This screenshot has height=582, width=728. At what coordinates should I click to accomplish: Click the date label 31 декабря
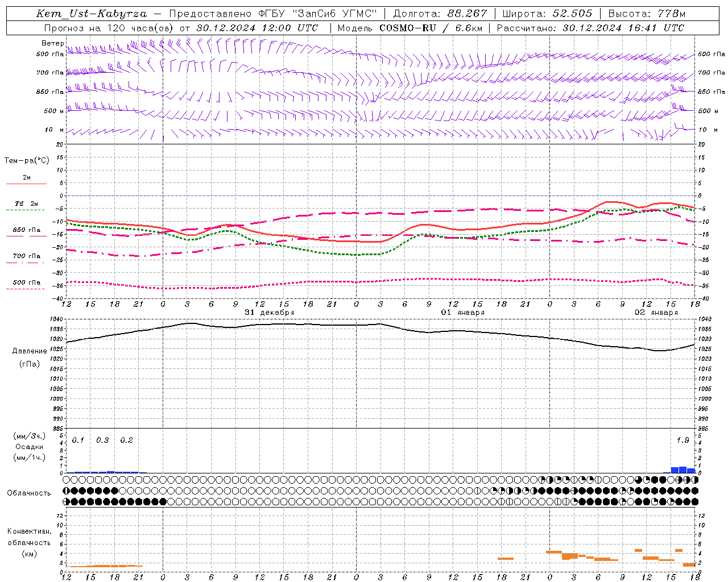(x=270, y=313)
